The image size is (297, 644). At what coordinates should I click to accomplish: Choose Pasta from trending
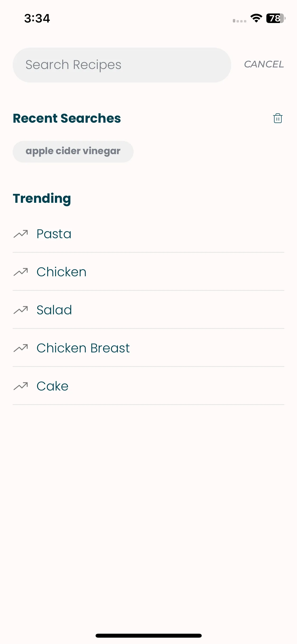tap(148, 234)
